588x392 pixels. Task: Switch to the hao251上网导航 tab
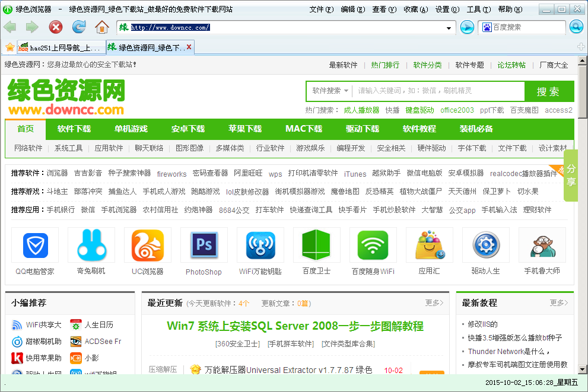61,47
